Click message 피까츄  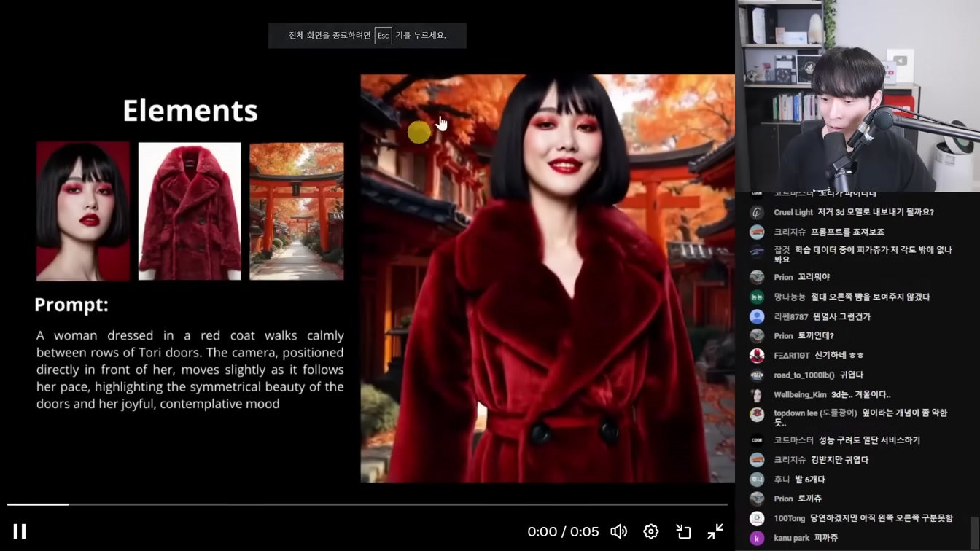point(826,538)
